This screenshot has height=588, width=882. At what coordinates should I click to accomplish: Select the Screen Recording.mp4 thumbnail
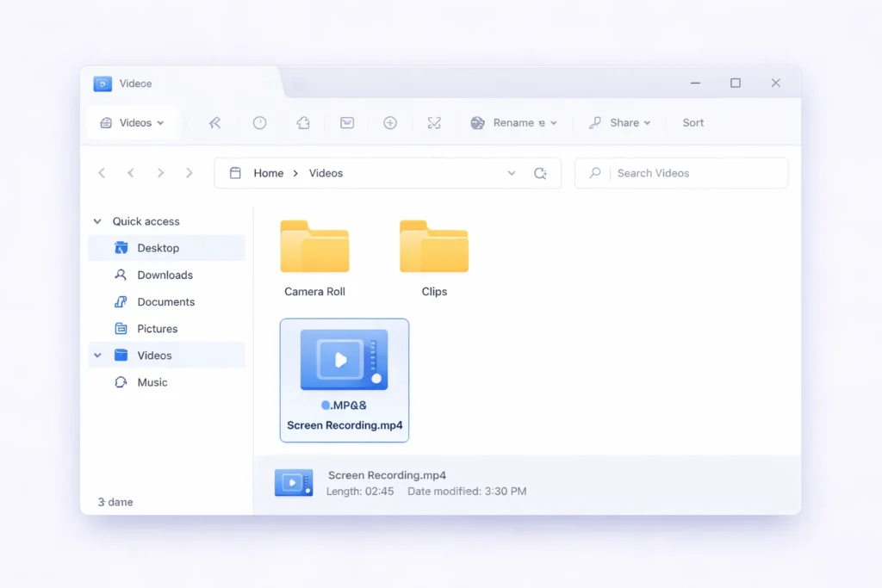click(345, 359)
